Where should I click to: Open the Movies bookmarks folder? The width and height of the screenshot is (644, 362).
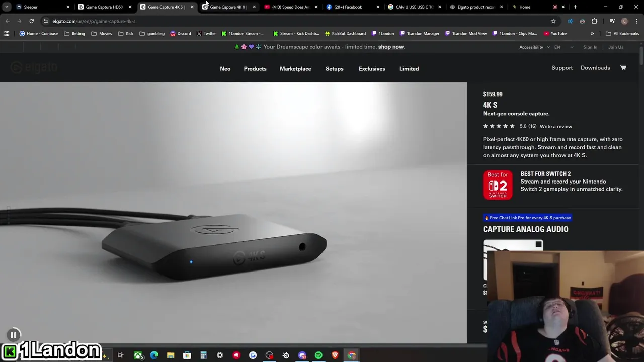[x=102, y=34]
